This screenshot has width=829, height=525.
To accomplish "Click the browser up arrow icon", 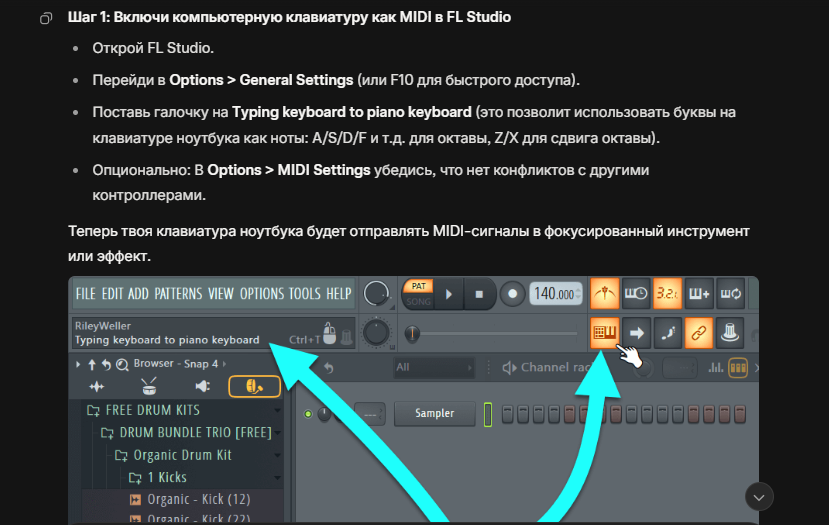I will tap(92, 364).
